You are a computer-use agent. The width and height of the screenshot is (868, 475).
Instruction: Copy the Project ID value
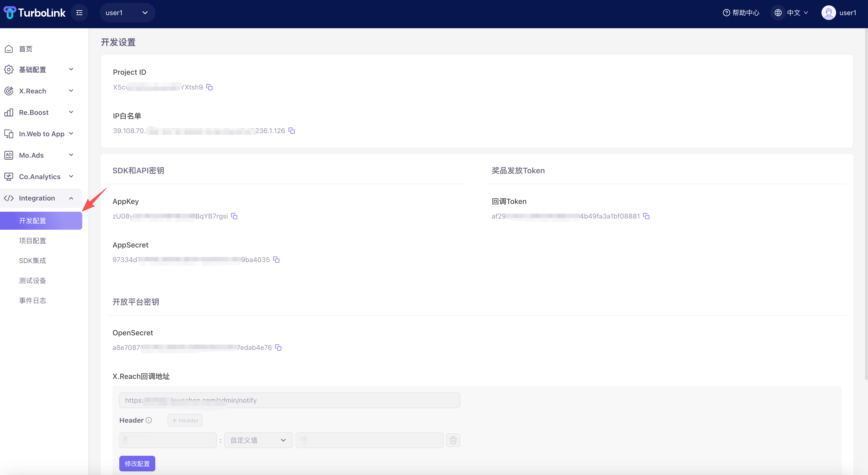(x=209, y=87)
